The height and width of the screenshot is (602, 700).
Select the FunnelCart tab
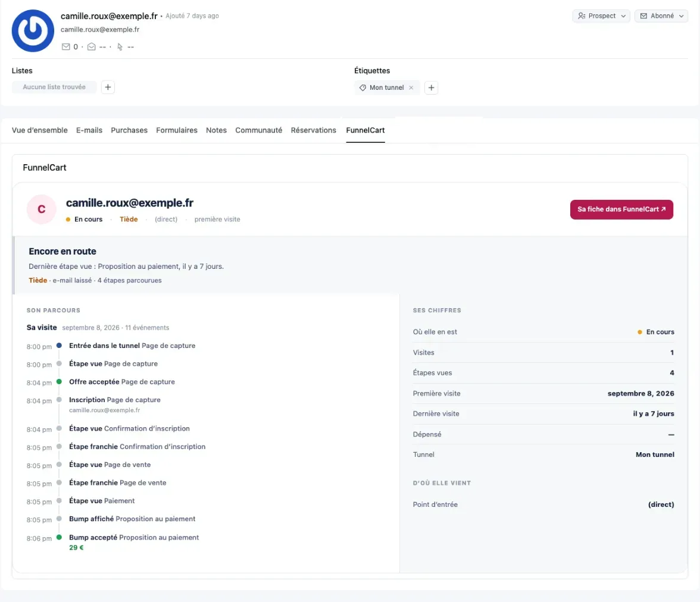tap(365, 130)
